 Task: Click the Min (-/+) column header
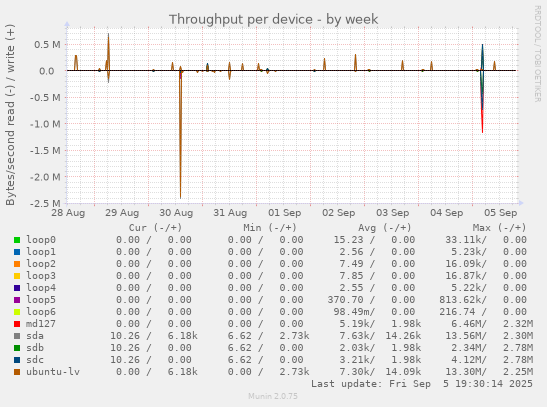[x=270, y=228]
